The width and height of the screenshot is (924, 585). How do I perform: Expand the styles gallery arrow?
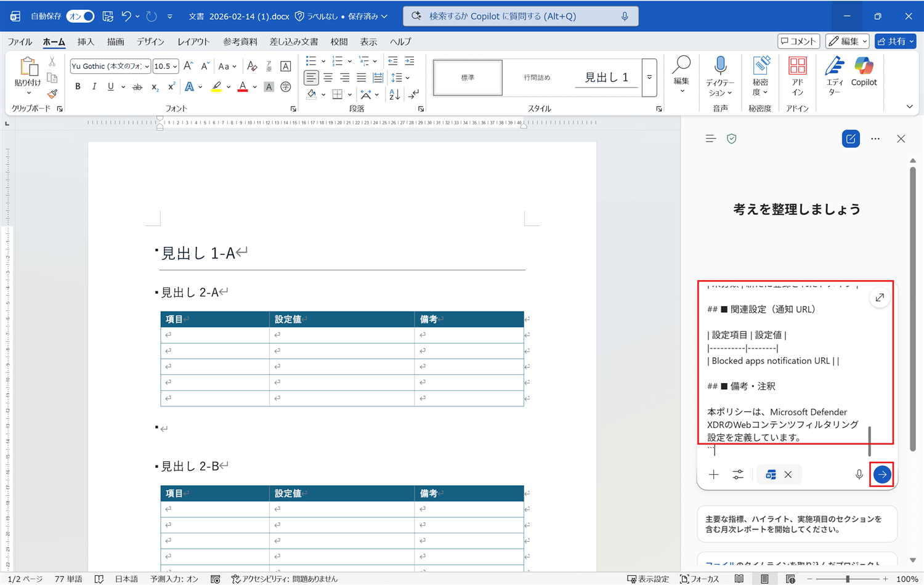[x=649, y=78]
